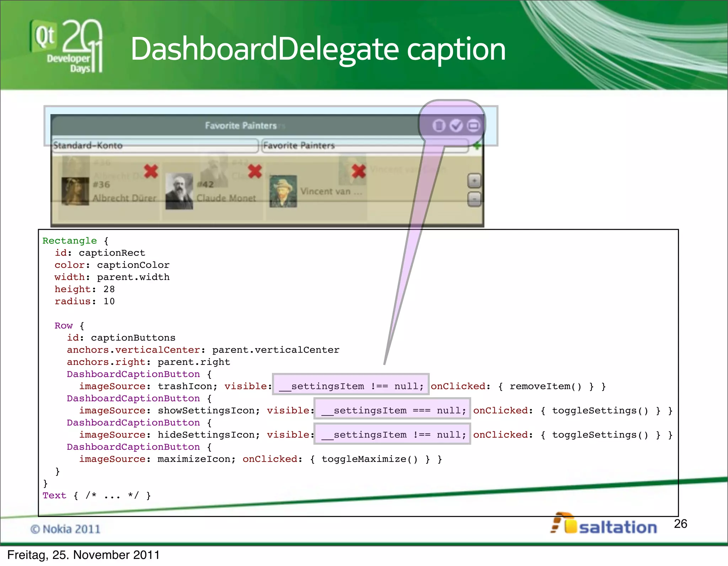Click the truncated 'Vincent van ...' label
The height and width of the screenshot is (566, 728).
[x=331, y=192]
